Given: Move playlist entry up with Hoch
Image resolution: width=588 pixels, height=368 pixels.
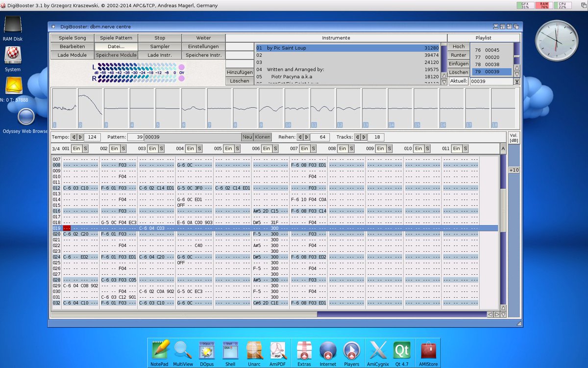Looking at the screenshot, I should [x=458, y=47].
